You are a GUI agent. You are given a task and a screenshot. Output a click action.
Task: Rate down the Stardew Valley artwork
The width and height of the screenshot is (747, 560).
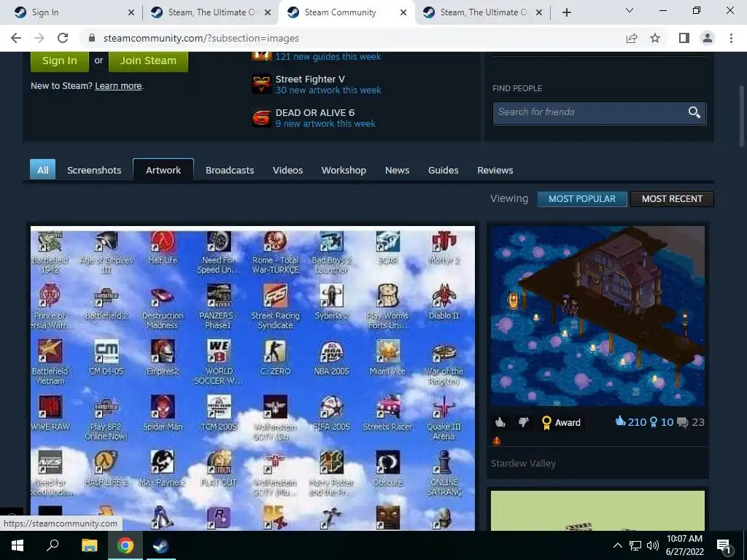coord(523,422)
